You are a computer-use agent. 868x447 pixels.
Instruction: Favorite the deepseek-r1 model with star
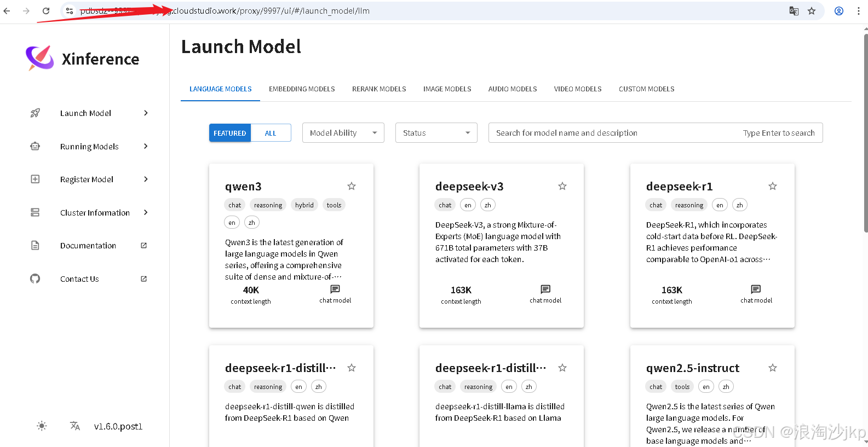[773, 186]
